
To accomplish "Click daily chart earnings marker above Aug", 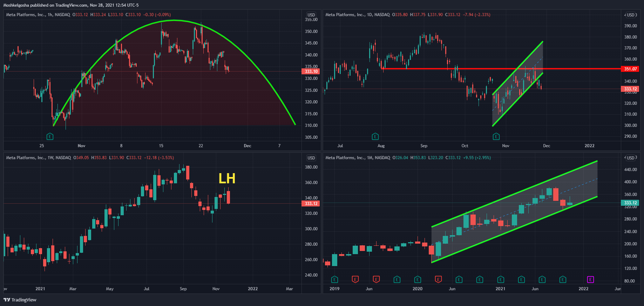I will pos(375,136).
